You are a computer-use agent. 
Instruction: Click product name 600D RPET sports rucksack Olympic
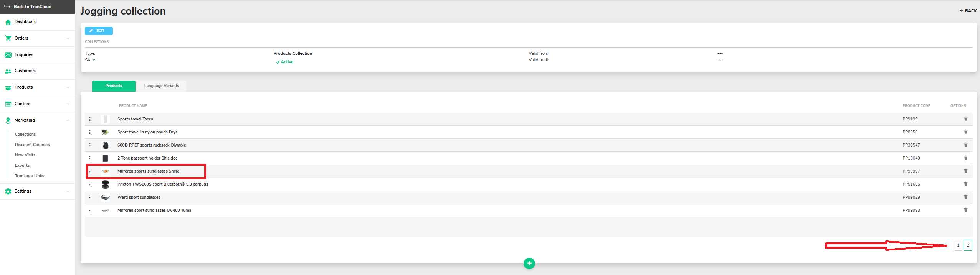(152, 145)
